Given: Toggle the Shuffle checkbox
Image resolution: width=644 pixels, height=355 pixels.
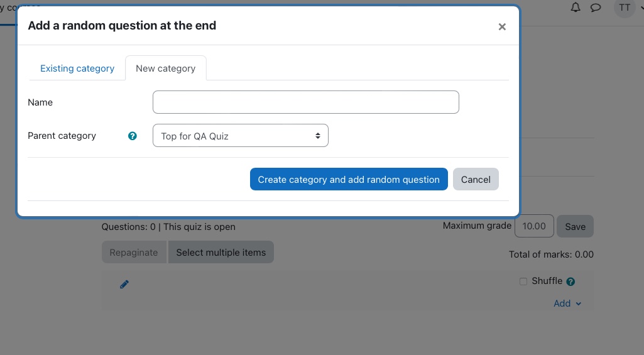Looking at the screenshot, I should (x=523, y=281).
